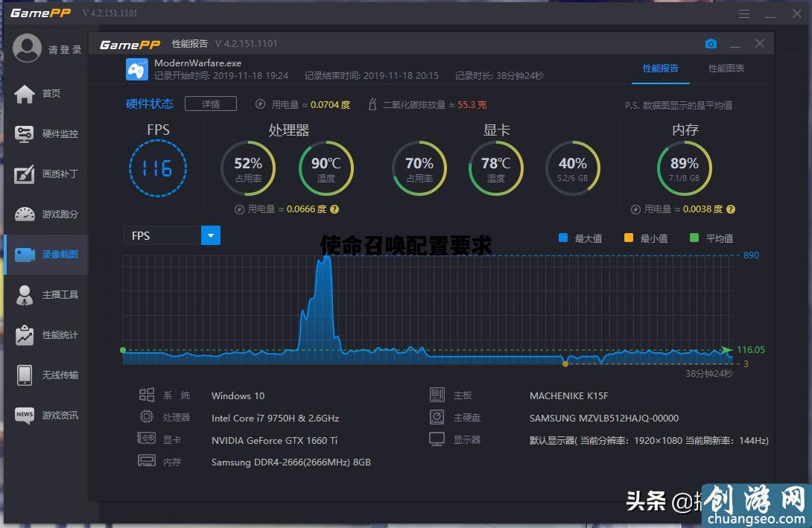Viewport: 812px width, 528px height.
Task: Open main window hamburger menu icon
Action: point(744,14)
